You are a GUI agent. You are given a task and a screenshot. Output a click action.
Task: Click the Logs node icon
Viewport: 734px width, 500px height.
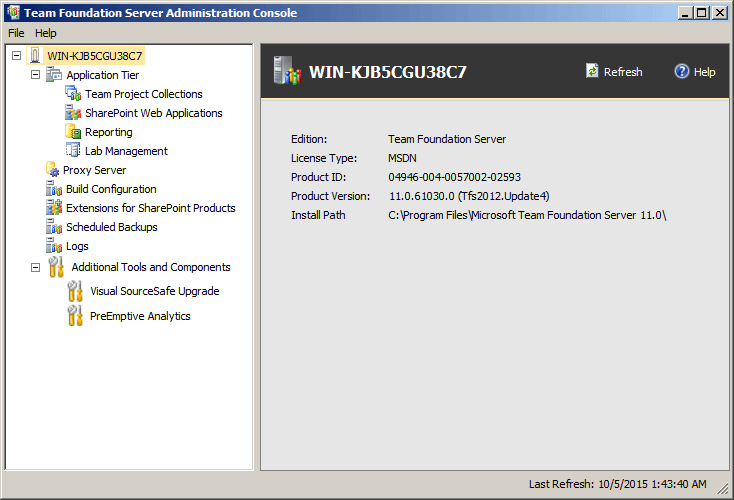pos(54,246)
